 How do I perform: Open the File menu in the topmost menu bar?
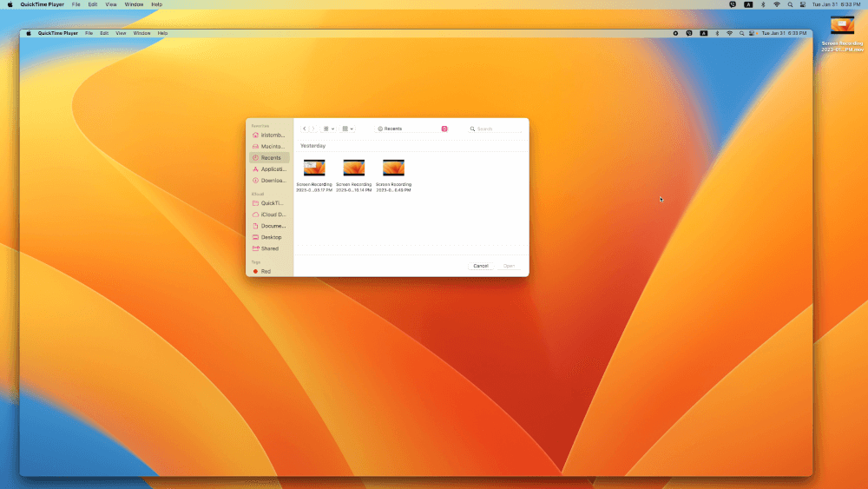pyautogui.click(x=76, y=4)
